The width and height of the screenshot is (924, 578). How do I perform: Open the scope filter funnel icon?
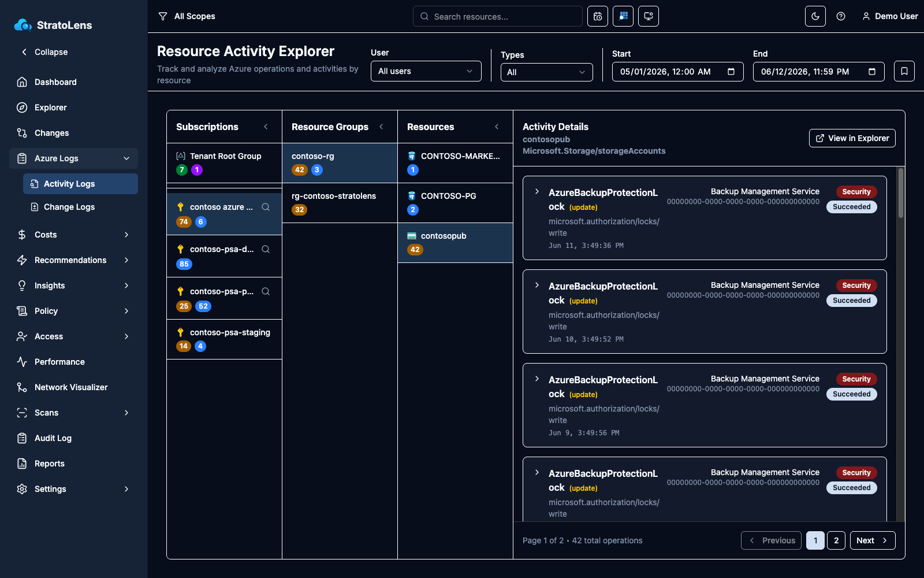(x=163, y=16)
